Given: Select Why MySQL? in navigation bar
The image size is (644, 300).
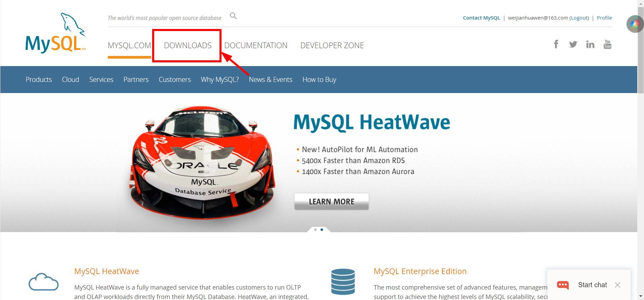Looking at the screenshot, I should [x=220, y=80].
